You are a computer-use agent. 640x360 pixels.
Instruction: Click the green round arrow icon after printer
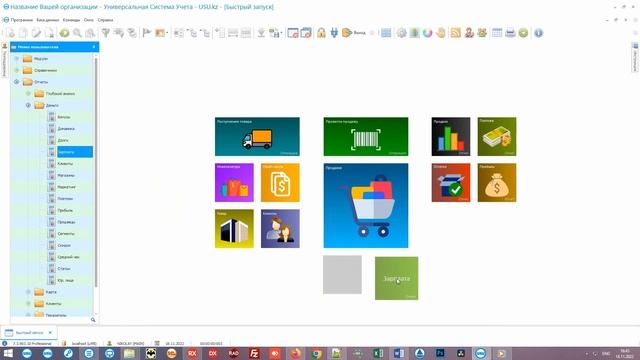point(523,33)
